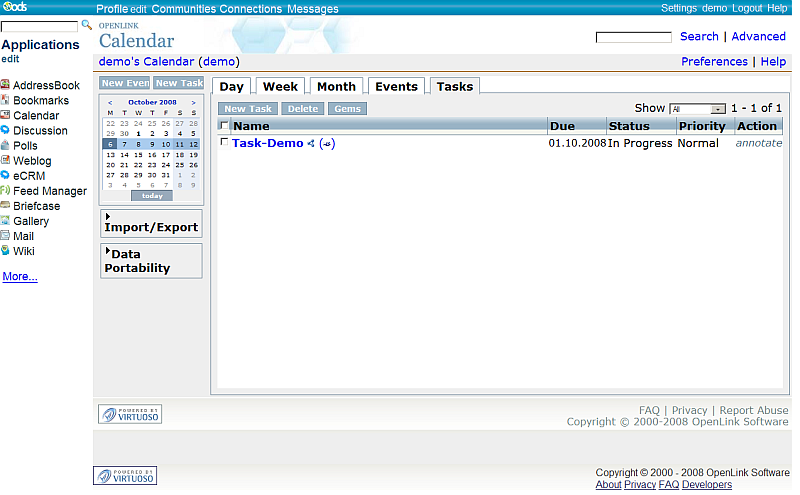Launch the Gallery application
The image size is (800, 495).
pyautogui.click(x=30, y=221)
